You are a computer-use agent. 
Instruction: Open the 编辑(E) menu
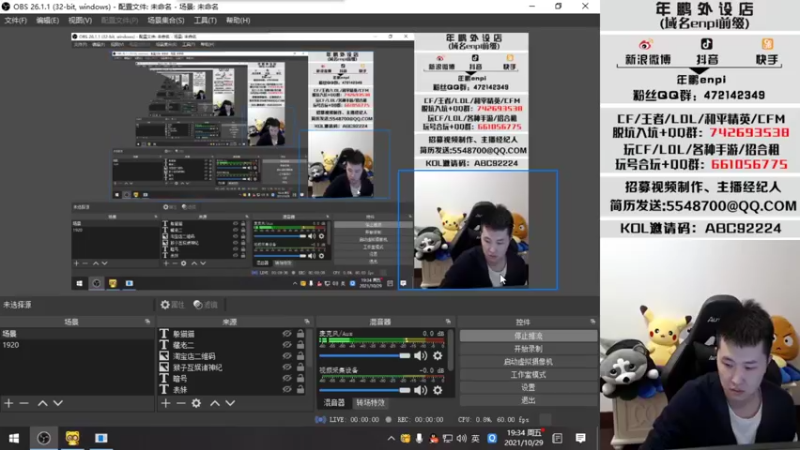[x=47, y=20]
